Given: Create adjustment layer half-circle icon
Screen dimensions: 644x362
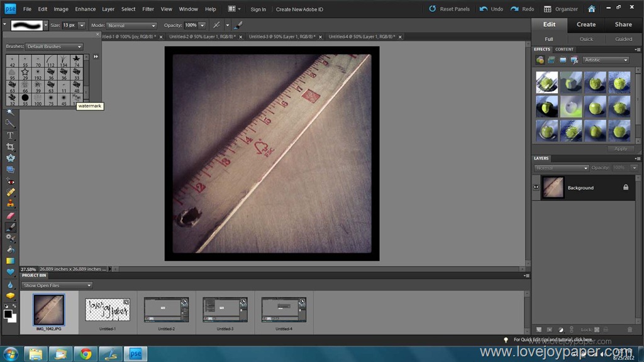Looking at the screenshot, I should coord(560,329).
